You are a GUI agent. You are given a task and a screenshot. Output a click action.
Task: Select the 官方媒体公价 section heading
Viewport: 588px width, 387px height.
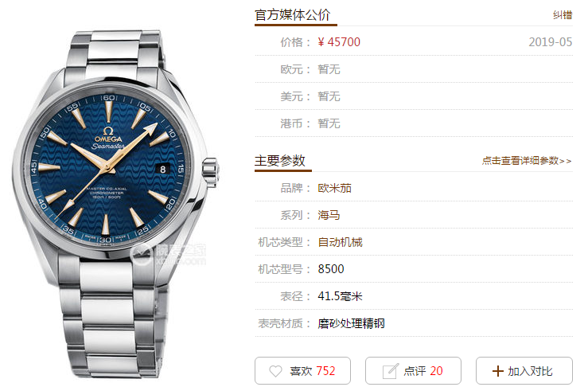pyautogui.click(x=293, y=14)
